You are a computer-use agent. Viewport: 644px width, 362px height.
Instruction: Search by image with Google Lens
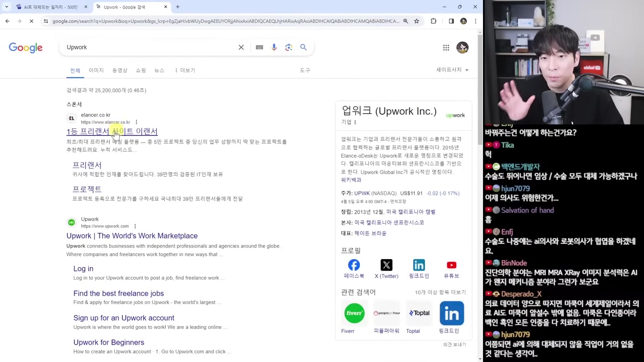288,47
